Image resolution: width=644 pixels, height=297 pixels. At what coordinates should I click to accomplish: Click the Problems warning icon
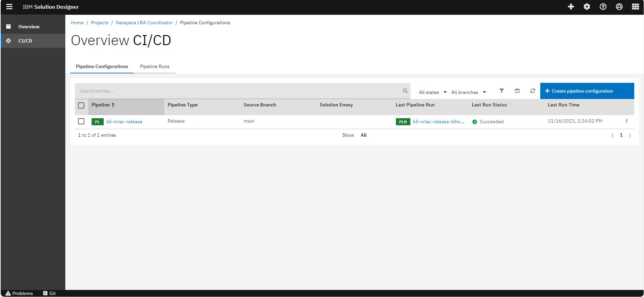[8, 293]
